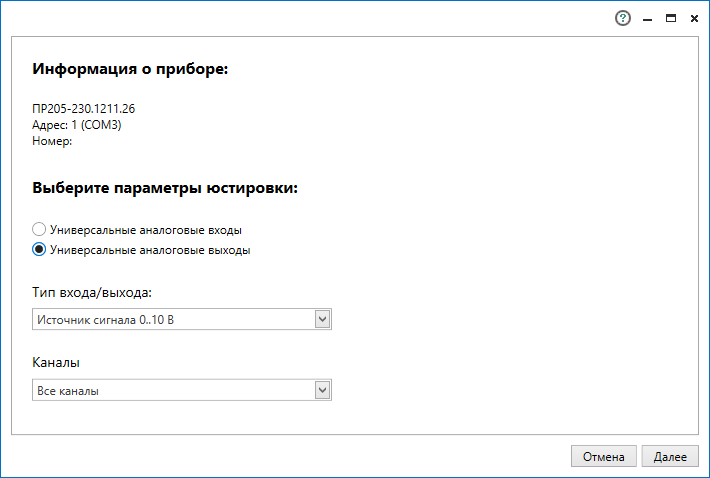Click the device model text «ПР205-230.1211.26»
This screenshot has height=478, width=710.
(83, 109)
